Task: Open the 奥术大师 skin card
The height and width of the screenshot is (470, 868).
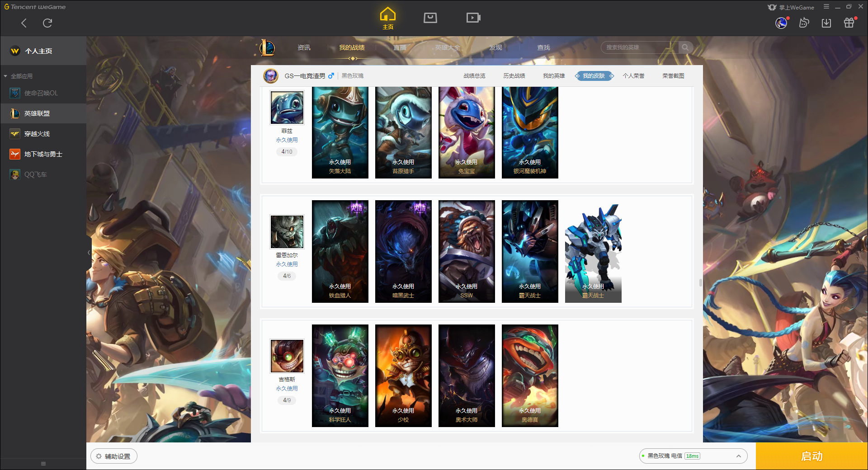Action: pos(467,376)
